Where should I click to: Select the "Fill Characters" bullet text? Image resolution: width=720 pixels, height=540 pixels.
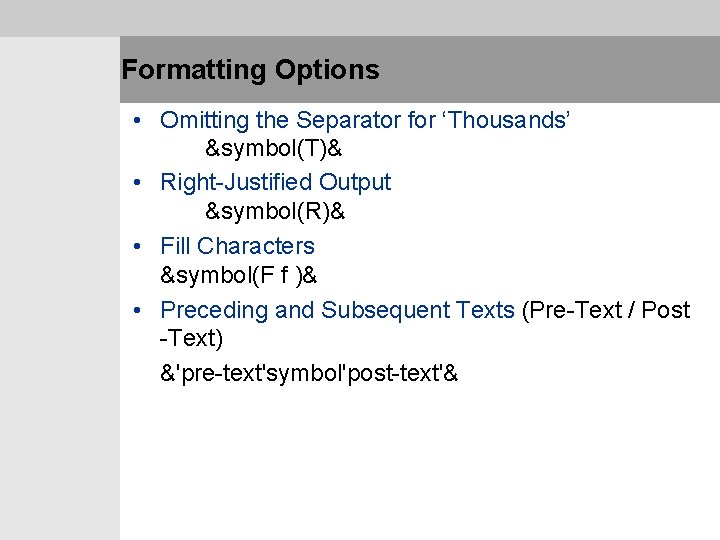pyautogui.click(x=237, y=246)
